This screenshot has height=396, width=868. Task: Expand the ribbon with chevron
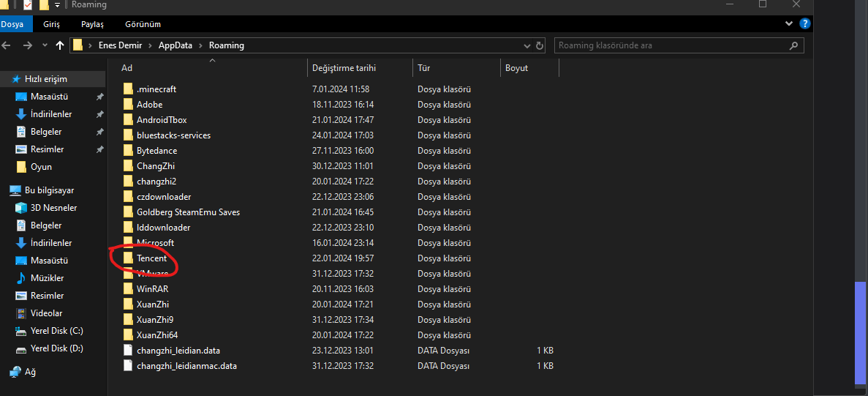coord(790,24)
